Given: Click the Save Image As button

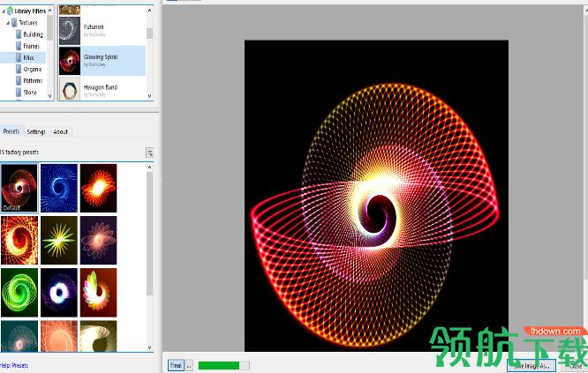Looking at the screenshot, I should pos(531,366).
